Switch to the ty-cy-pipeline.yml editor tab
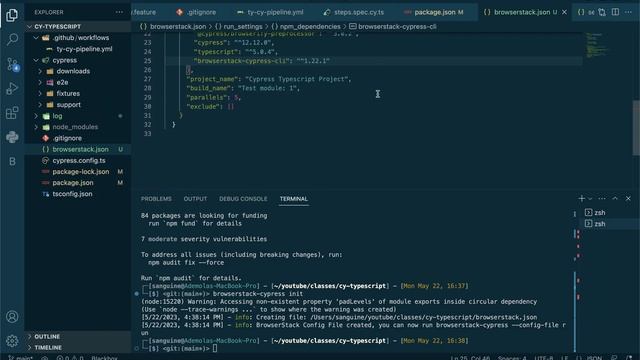 click(270, 12)
